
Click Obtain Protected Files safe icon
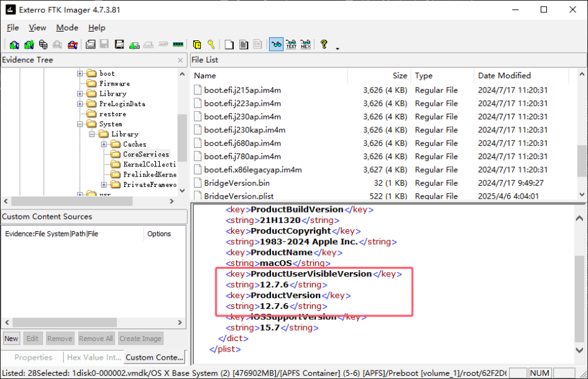point(197,45)
